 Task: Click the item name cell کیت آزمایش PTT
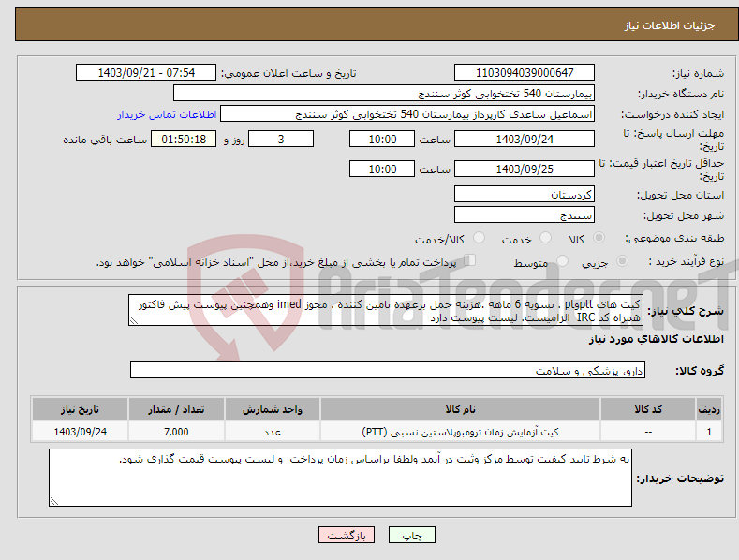(x=460, y=432)
